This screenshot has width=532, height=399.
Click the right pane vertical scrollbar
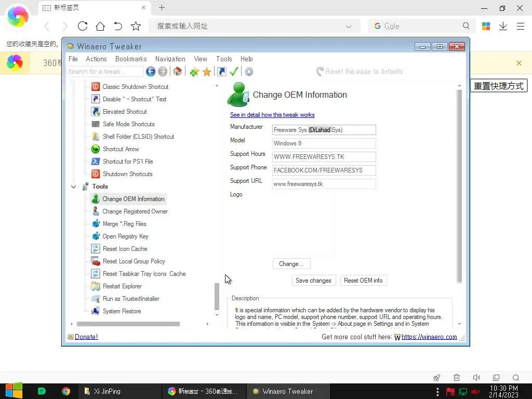(459, 187)
